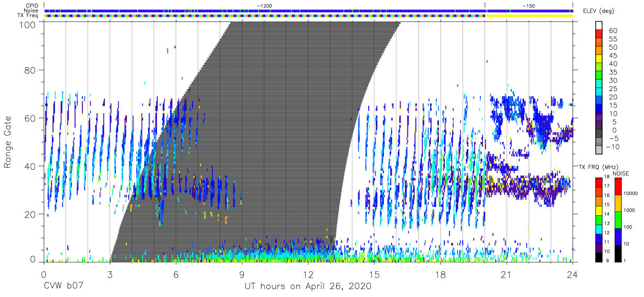Click the 'CPID' row label
644x297 pixels.
click(x=32, y=6)
